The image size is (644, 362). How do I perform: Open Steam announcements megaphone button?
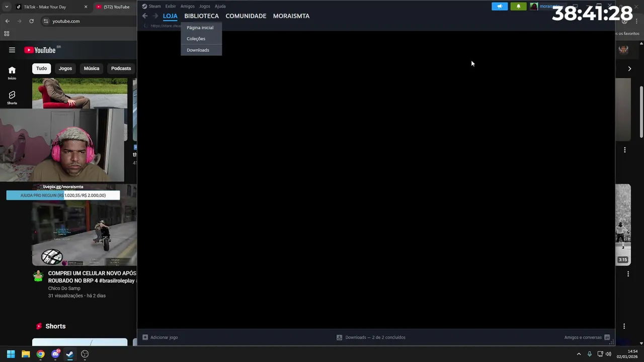[500, 7]
